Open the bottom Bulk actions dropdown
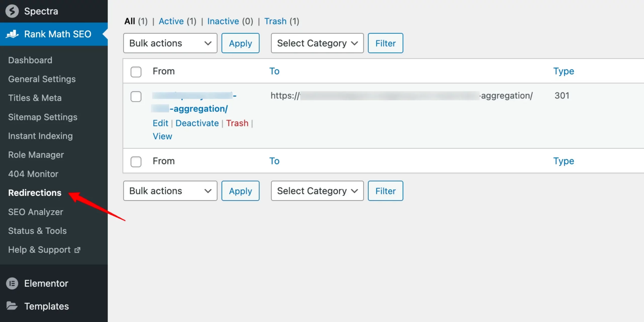The image size is (644, 322). [170, 191]
